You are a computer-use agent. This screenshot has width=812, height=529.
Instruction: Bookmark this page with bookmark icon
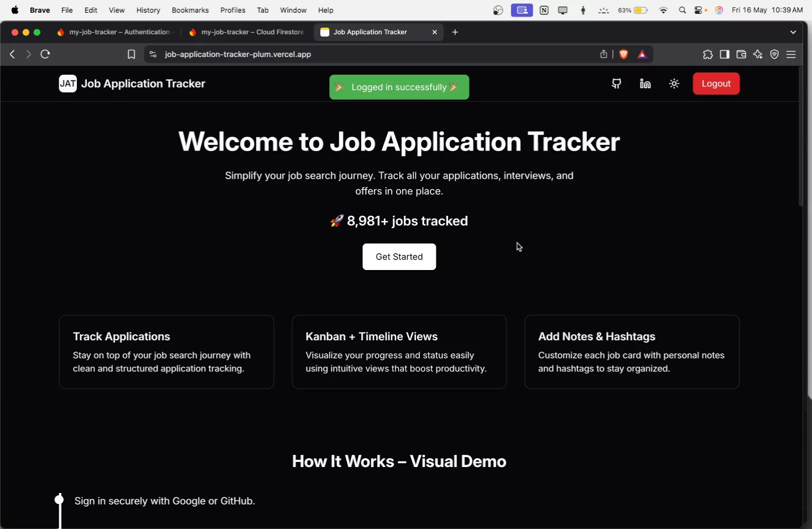131,54
